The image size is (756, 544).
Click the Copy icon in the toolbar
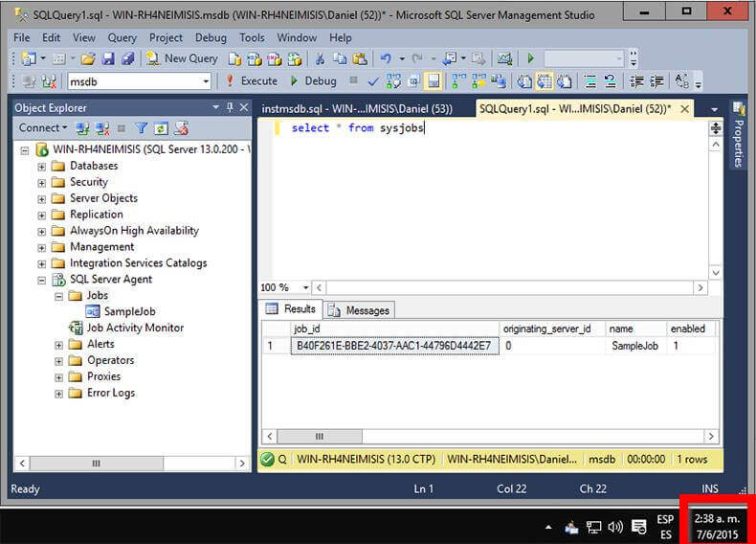point(340,58)
